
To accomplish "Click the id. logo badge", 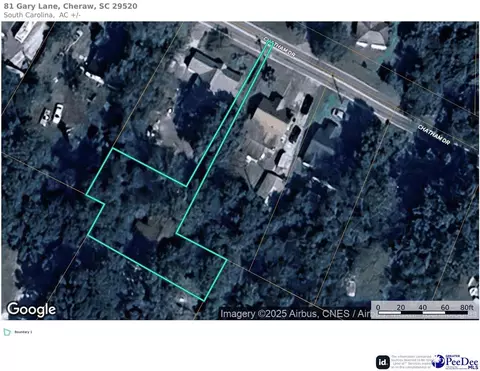I will click(383, 362).
